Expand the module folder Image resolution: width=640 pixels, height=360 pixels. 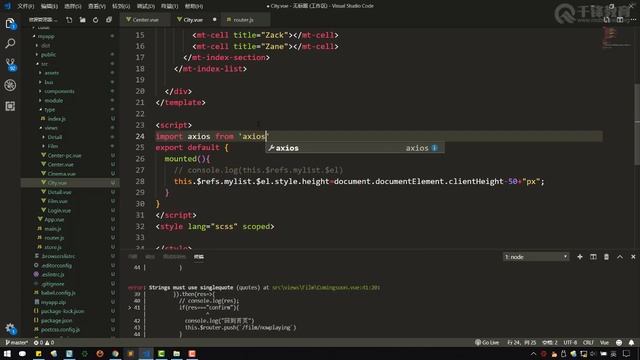point(53,100)
